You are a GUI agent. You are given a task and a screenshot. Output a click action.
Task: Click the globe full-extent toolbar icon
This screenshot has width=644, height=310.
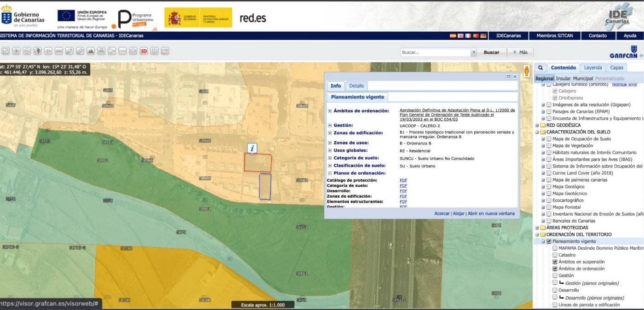coord(38,51)
